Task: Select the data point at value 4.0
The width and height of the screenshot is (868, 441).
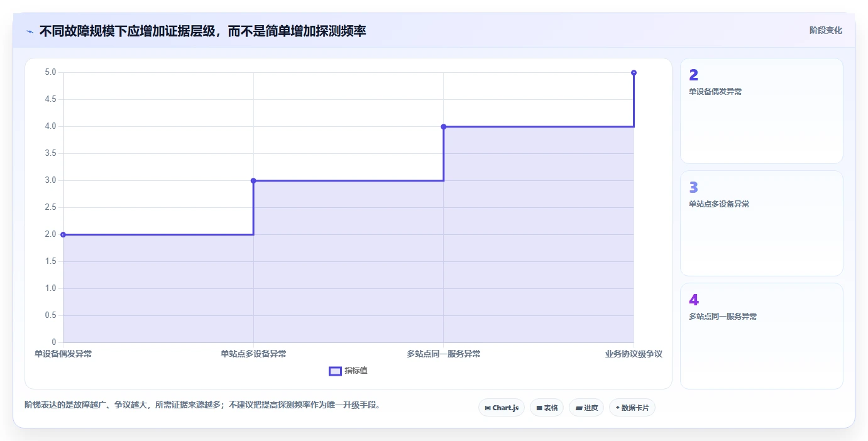Action: coord(444,126)
